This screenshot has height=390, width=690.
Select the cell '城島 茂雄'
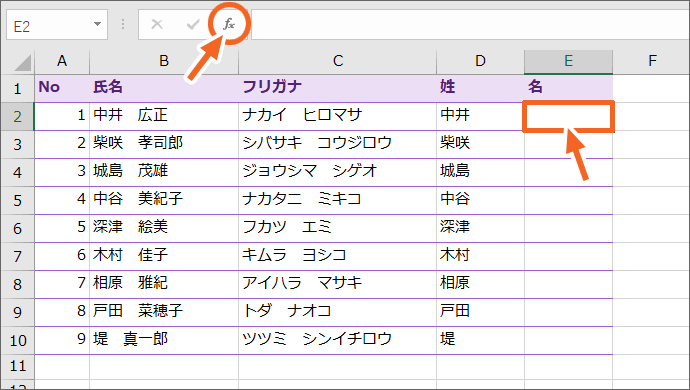164,172
